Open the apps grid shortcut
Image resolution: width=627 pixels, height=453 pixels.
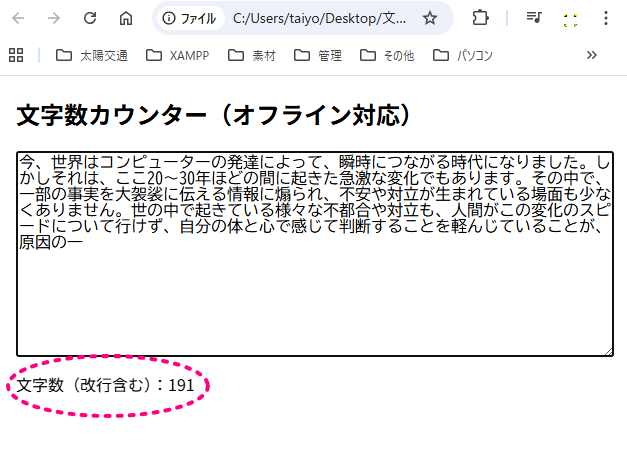pyautogui.click(x=15, y=55)
